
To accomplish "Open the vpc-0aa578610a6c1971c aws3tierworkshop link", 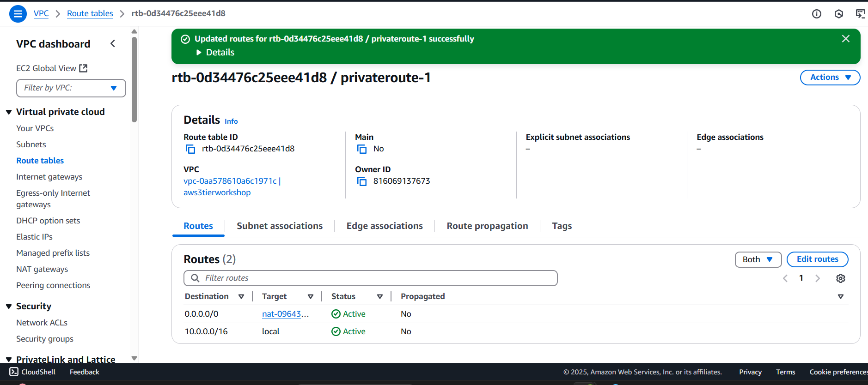I will pos(232,187).
